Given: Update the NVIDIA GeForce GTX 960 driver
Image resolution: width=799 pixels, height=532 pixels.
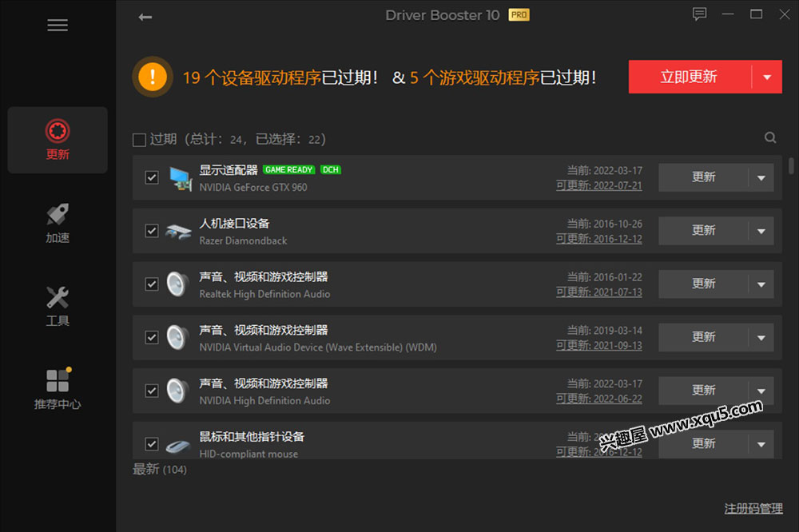Looking at the screenshot, I should coord(703,177).
